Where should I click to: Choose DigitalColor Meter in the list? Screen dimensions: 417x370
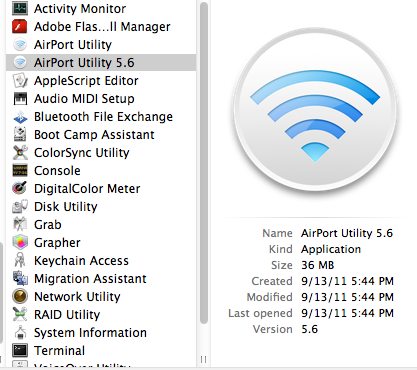[87, 189]
